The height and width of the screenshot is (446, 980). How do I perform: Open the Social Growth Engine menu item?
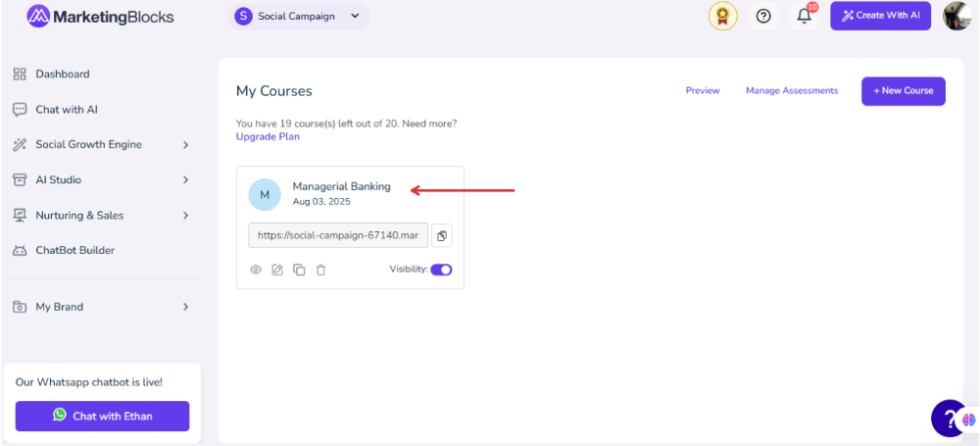(x=89, y=144)
